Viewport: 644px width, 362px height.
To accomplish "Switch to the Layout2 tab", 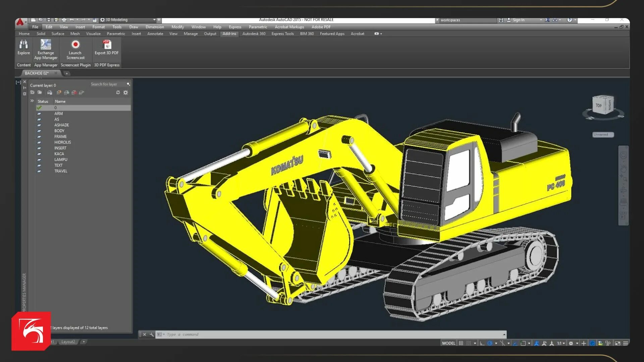I will 68,342.
